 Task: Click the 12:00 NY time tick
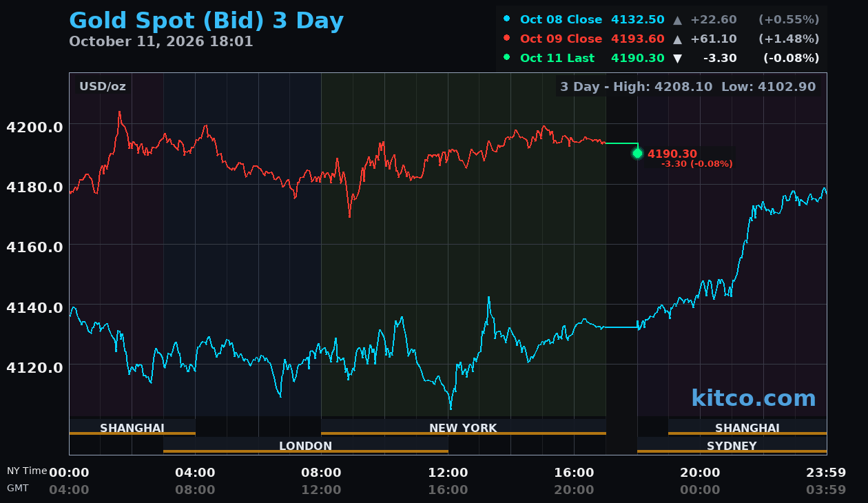click(x=448, y=473)
